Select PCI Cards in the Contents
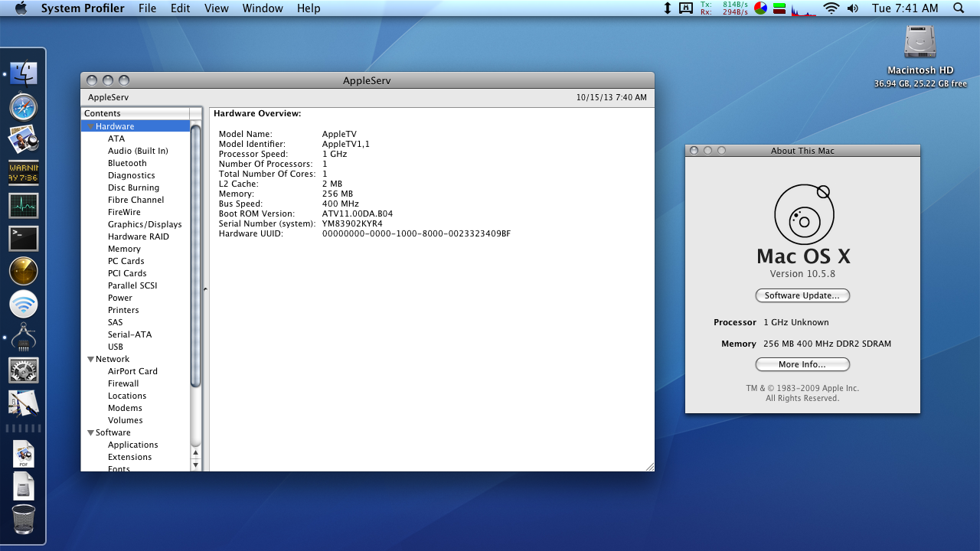The height and width of the screenshot is (551, 980). point(127,273)
